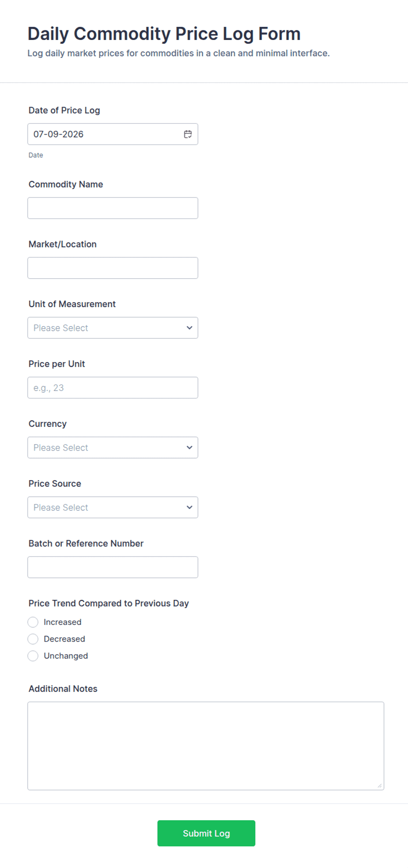Viewport: 408px width, 868px height.
Task: Open the Price Source select box
Action: (113, 507)
